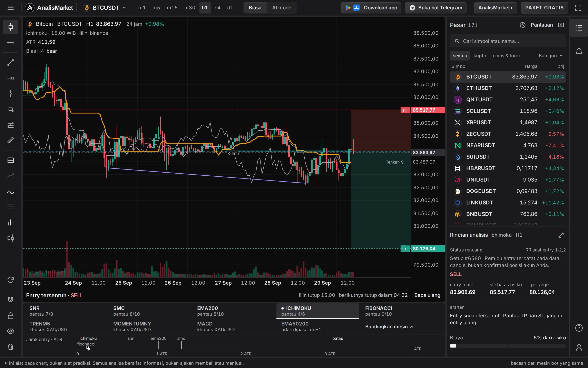This screenshot has height=368, width=588.
Task: Click the Download app button
Action: pos(371,8)
